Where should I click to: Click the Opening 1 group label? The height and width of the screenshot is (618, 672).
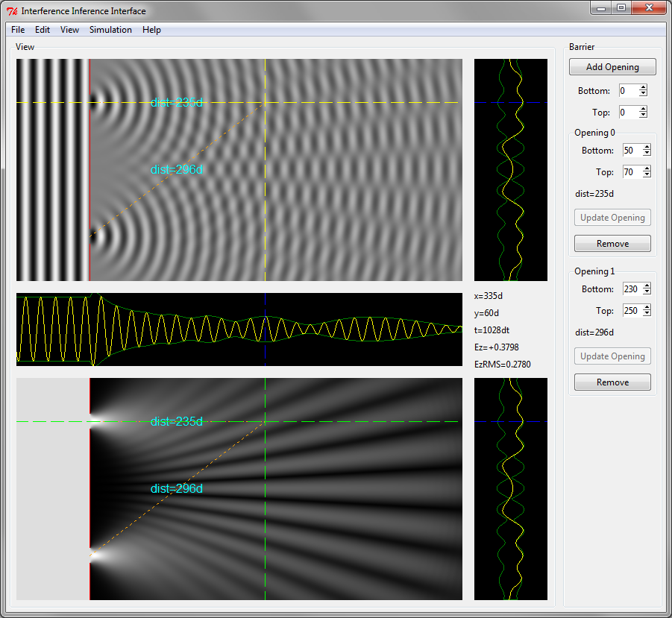tap(594, 271)
